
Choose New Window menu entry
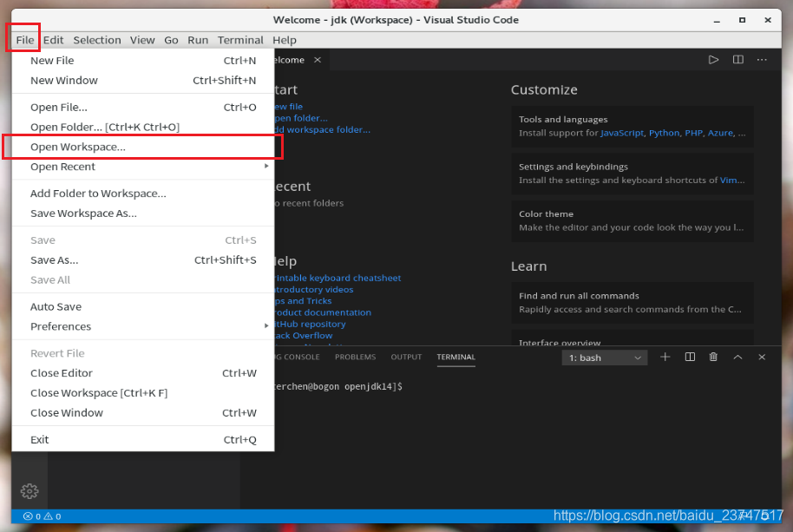click(x=143, y=80)
